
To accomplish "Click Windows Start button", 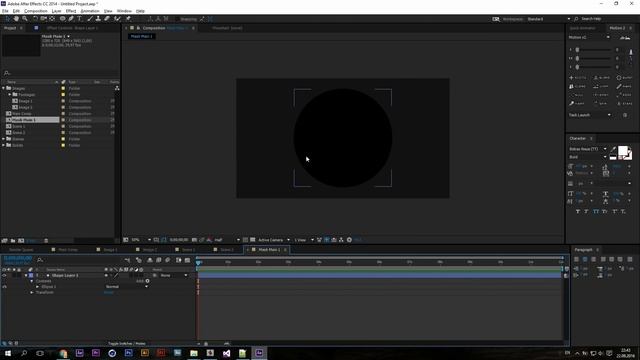I will click(7, 353).
